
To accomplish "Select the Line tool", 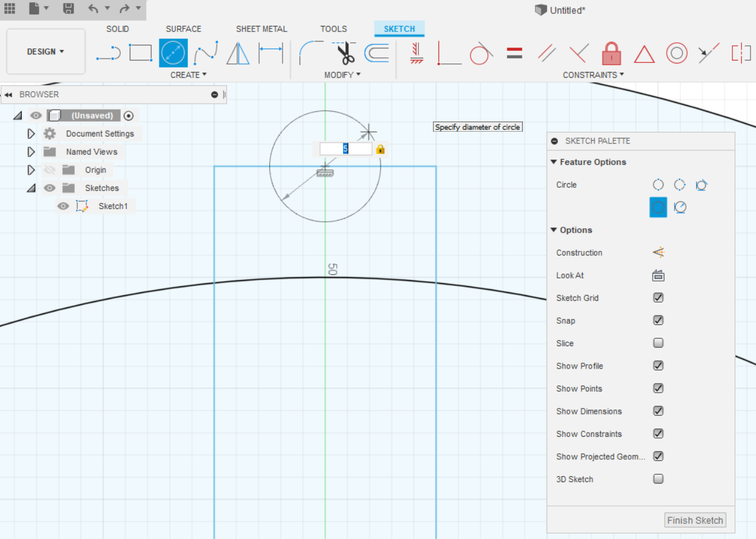I will tap(109, 54).
